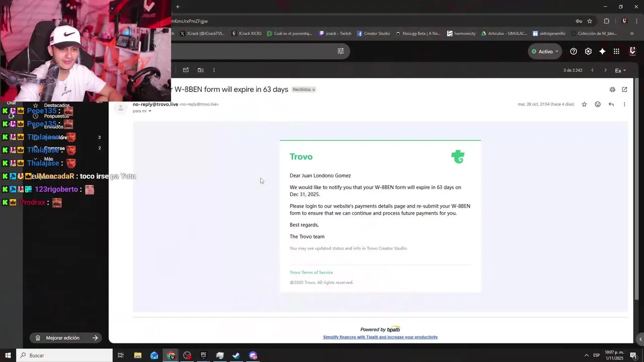This screenshot has height=362, width=644.
Task: Open Noiz.gg Beta bookmark
Action: pyautogui.click(x=418, y=34)
